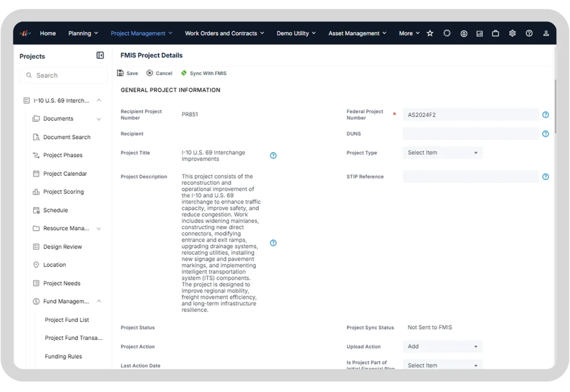Screen dimensions: 570x392
Task: Open Project Fund List
Action: coord(67,320)
